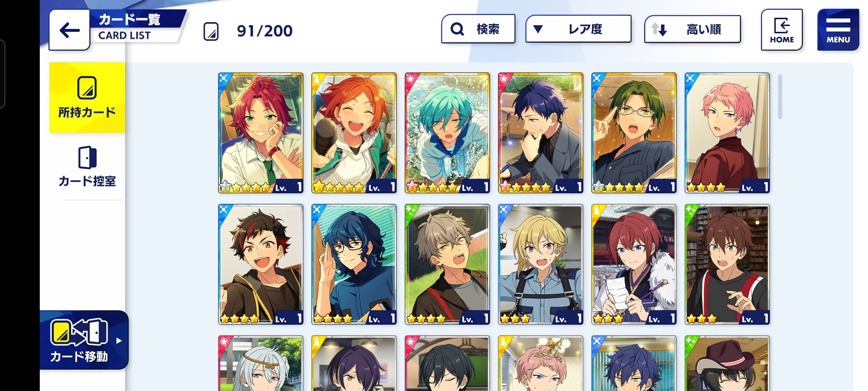Choose the blonde character three-star card
Image resolution: width=868 pixels, height=391 pixels.
coord(541,264)
